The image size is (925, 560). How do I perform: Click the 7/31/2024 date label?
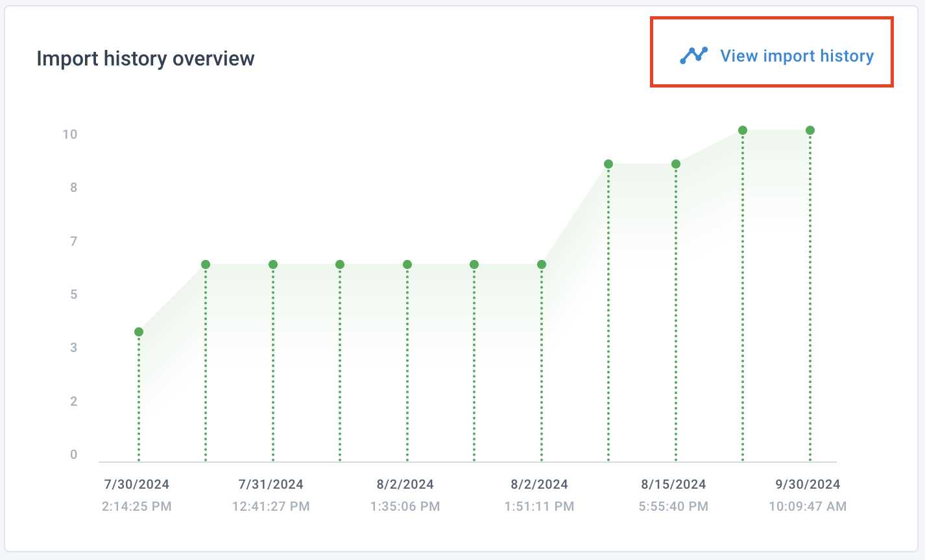coord(271,484)
